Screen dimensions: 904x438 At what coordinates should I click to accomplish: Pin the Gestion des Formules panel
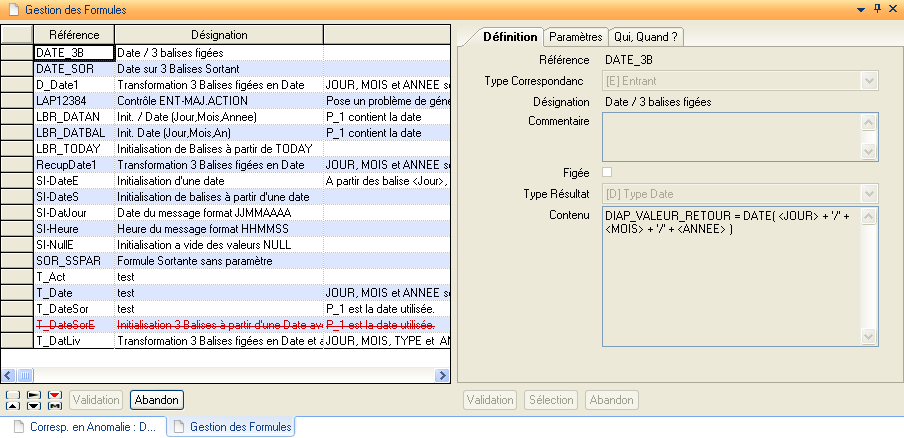point(877,8)
